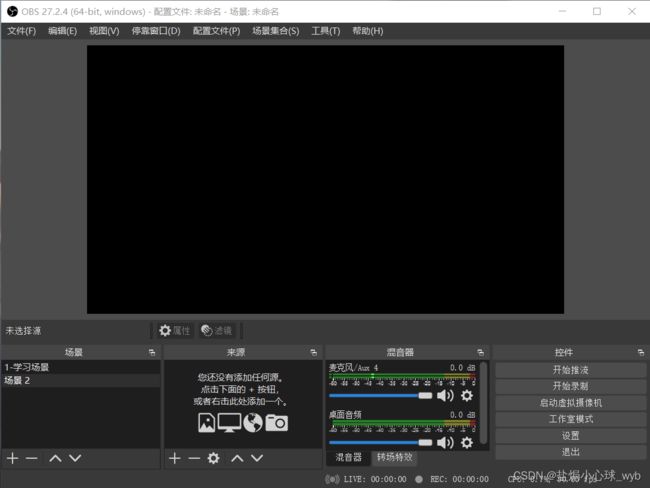Open the 文件(F) menu
The image size is (650, 488).
pos(22,31)
